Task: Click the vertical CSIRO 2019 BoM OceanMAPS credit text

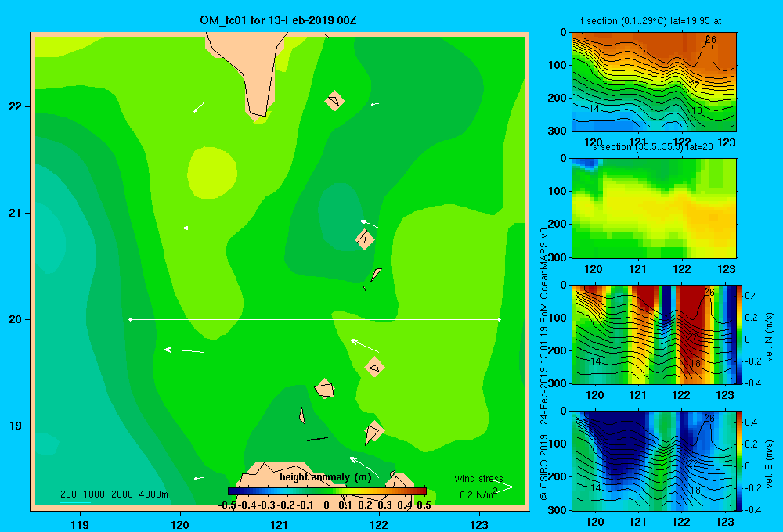Action: pyautogui.click(x=544, y=365)
